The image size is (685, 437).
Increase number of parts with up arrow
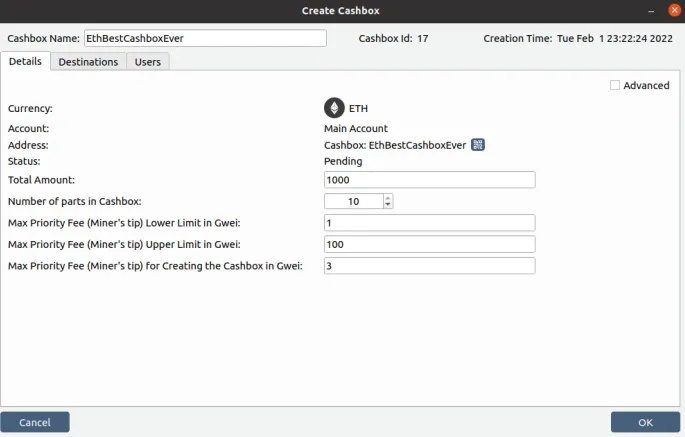pos(387,198)
